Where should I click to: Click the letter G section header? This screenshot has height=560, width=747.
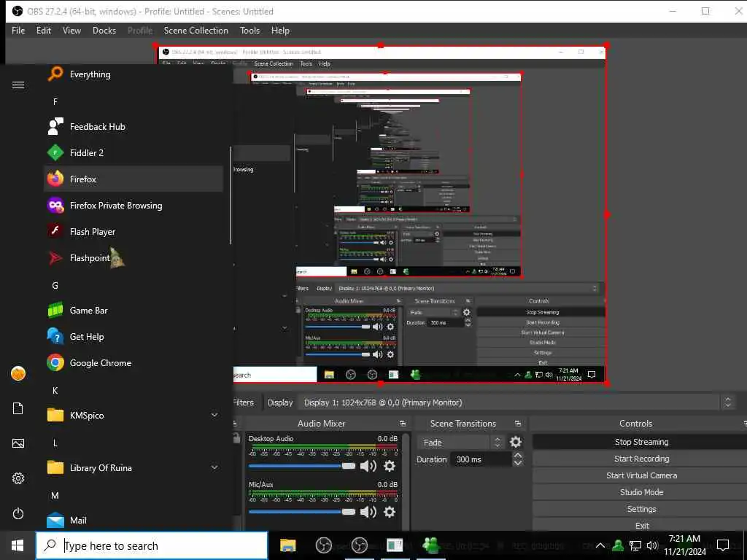55,285
